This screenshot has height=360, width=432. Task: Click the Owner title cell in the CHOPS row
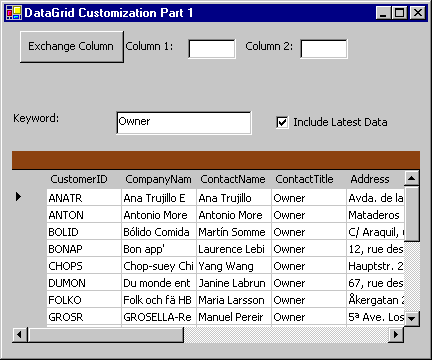pyautogui.click(x=309, y=266)
